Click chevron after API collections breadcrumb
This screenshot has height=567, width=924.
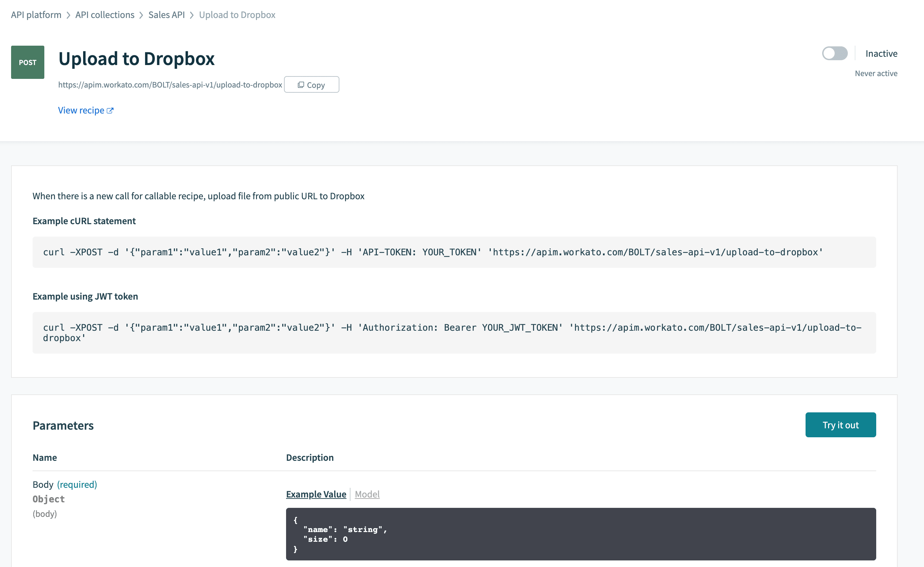pos(141,15)
